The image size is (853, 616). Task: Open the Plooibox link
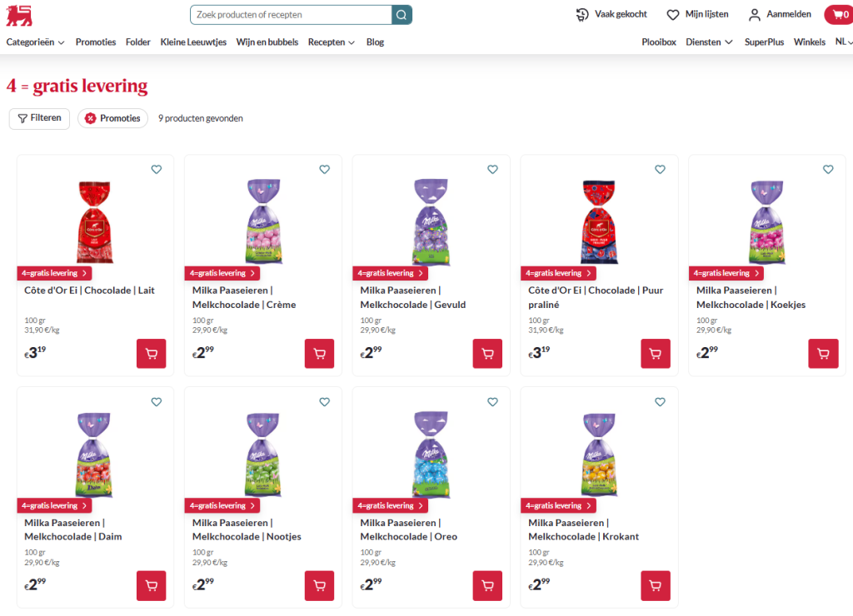coord(659,42)
